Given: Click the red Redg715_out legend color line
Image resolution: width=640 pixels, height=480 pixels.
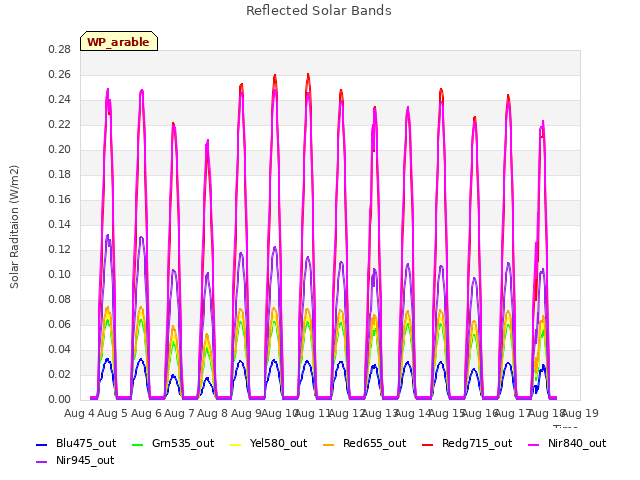Looking at the screenshot, I should point(428,444).
